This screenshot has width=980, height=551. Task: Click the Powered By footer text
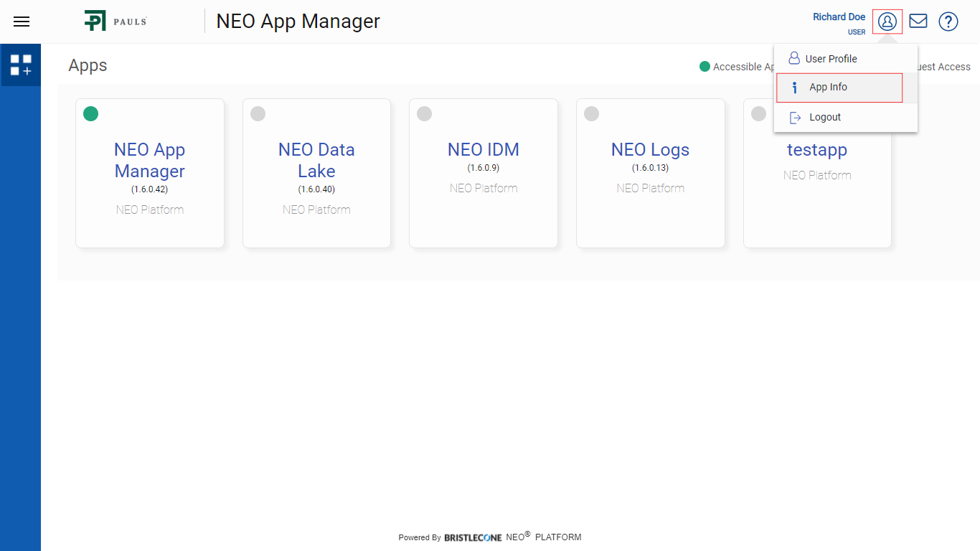(x=420, y=537)
